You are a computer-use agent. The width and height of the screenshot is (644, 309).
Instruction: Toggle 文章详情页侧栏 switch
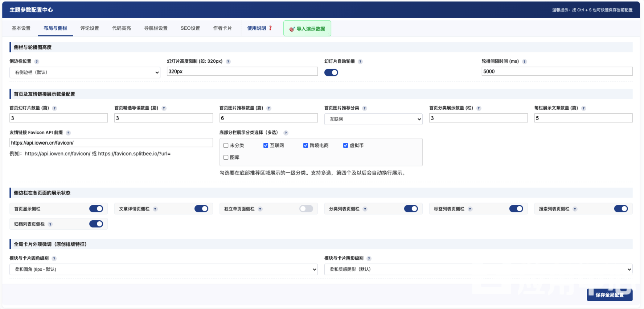click(201, 209)
